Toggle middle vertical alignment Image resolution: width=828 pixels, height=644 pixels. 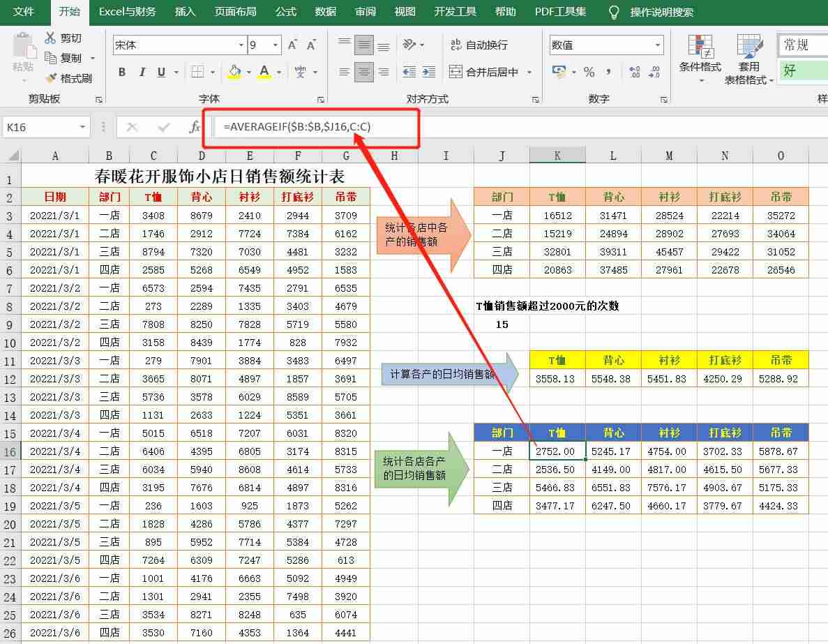364,45
